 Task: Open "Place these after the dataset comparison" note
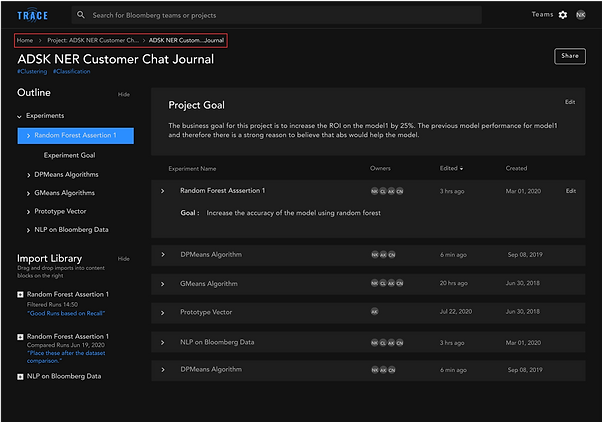tap(66, 357)
